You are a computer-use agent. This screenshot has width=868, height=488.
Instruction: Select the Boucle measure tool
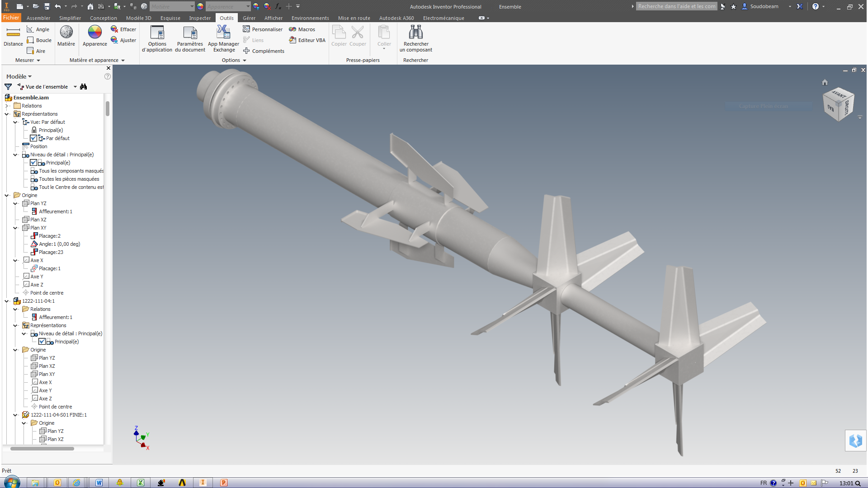[39, 40]
